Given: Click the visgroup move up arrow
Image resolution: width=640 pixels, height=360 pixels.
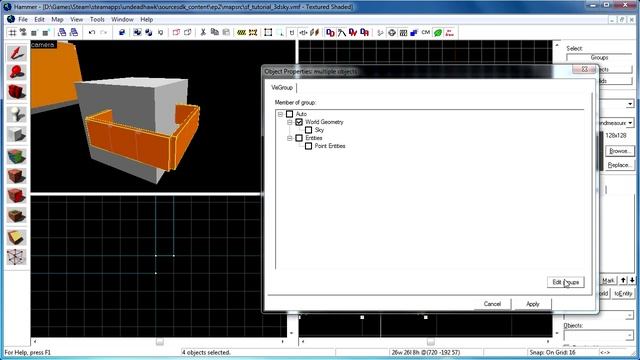Looking at the screenshot, I should click(x=623, y=280).
